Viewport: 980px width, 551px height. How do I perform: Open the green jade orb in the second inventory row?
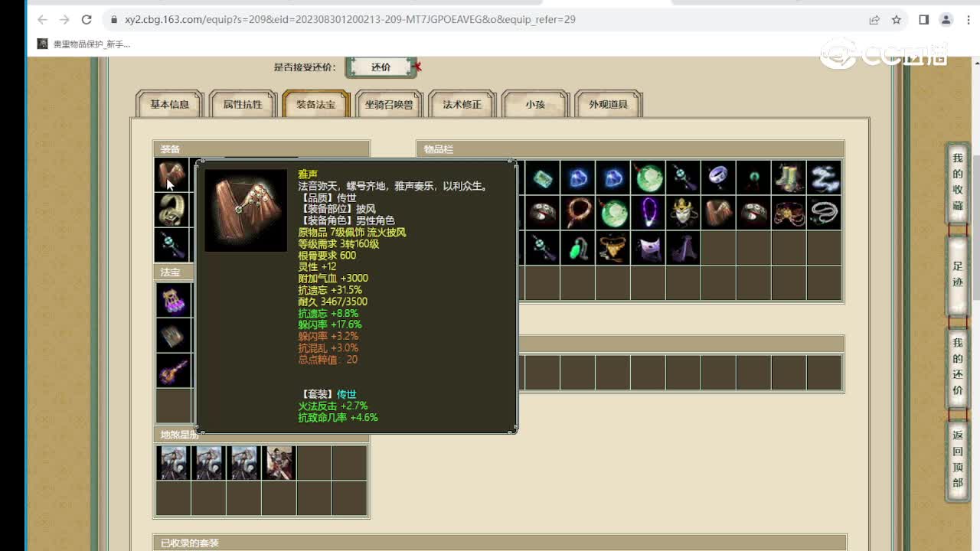pyautogui.click(x=613, y=213)
